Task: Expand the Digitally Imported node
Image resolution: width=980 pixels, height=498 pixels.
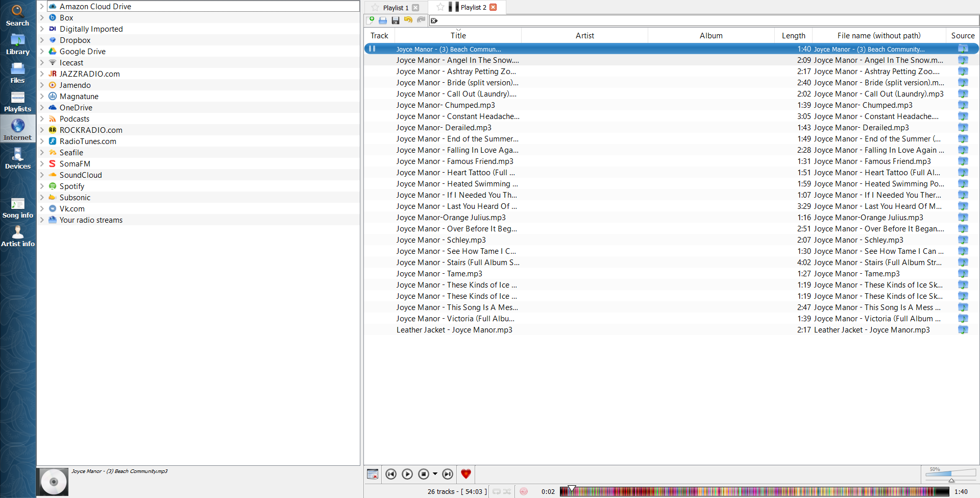Action: point(42,29)
